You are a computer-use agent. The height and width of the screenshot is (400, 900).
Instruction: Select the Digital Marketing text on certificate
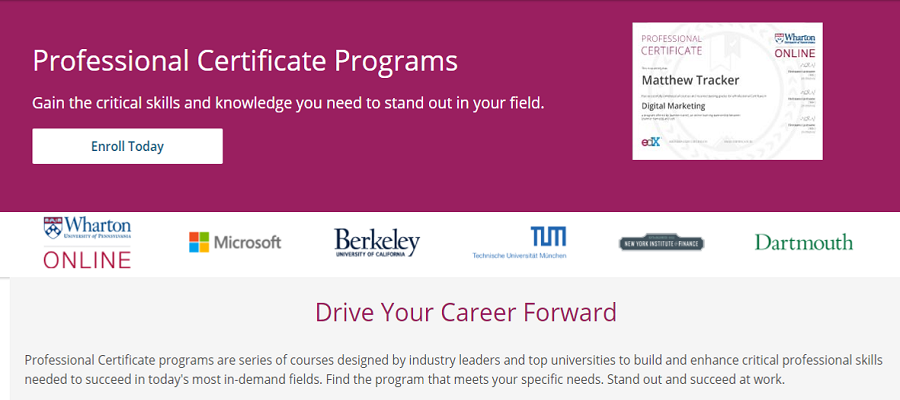click(x=674, y=106)
